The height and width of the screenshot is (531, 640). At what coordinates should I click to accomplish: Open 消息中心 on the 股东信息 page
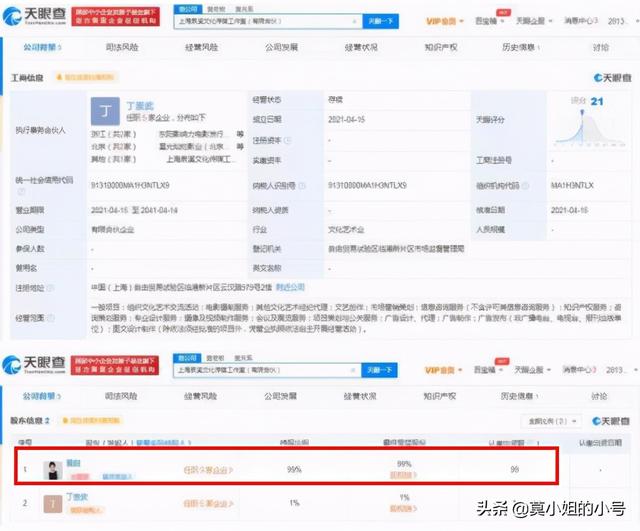coord(580,369)
